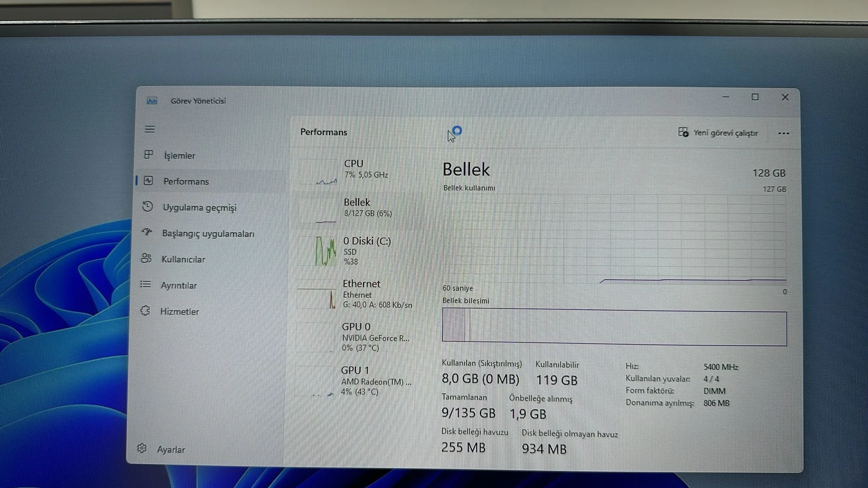
Task: Click the Görev Yöneticisi title bar icon
Action: (152, 101)
